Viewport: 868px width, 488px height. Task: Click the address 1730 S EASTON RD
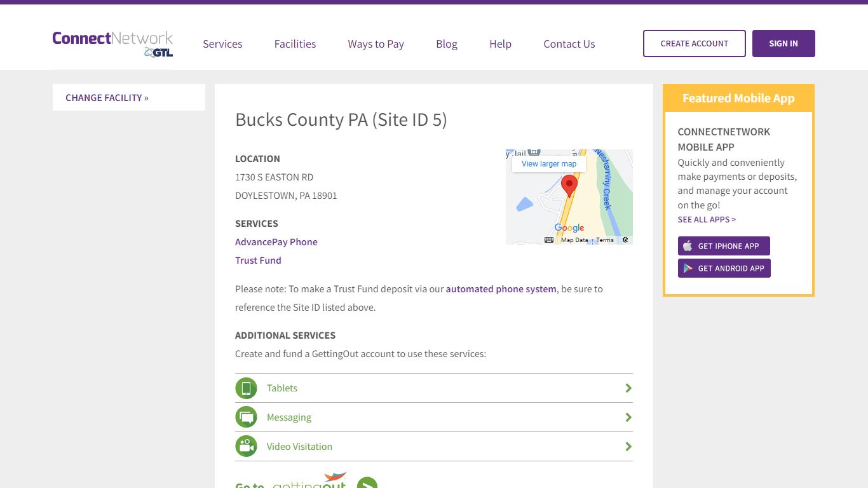[x=274, y=177]
